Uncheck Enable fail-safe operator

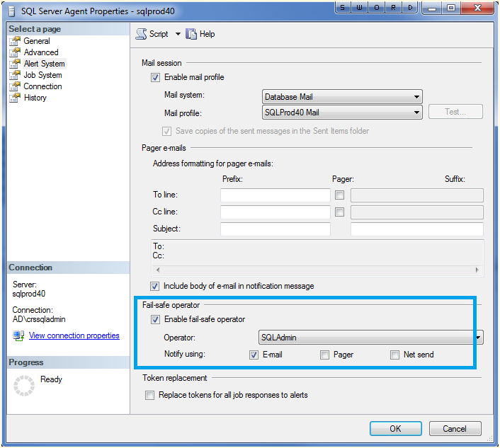[x=156, y=320]
